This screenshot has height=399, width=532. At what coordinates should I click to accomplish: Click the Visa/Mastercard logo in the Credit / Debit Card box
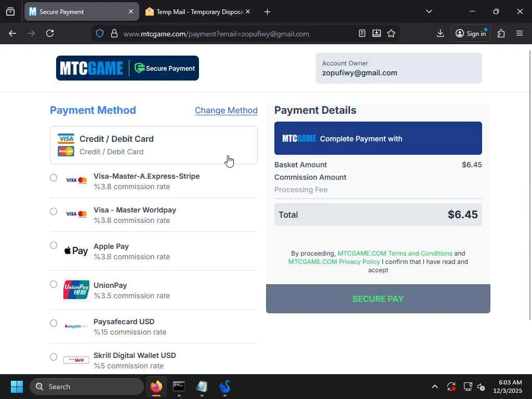point(66,145)
